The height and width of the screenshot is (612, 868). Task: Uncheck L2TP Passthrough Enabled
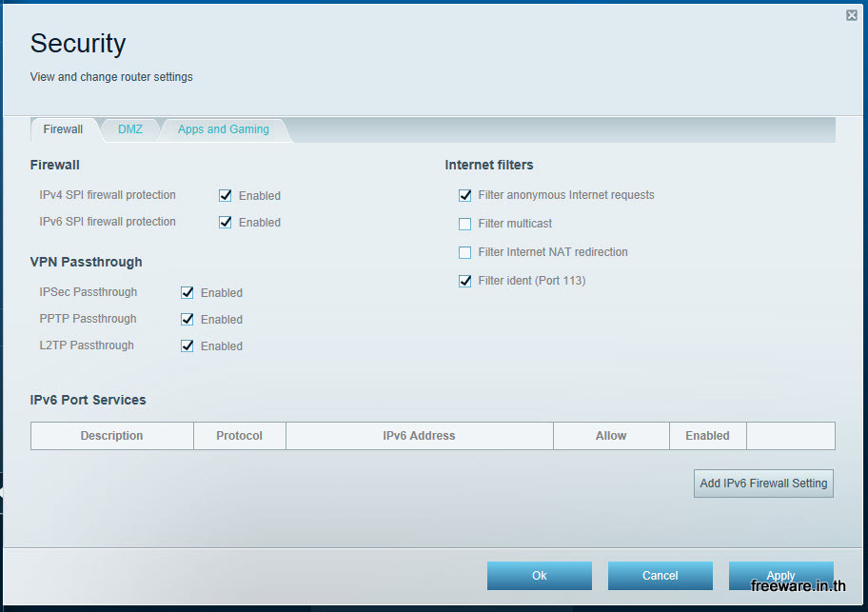(187, 345)
